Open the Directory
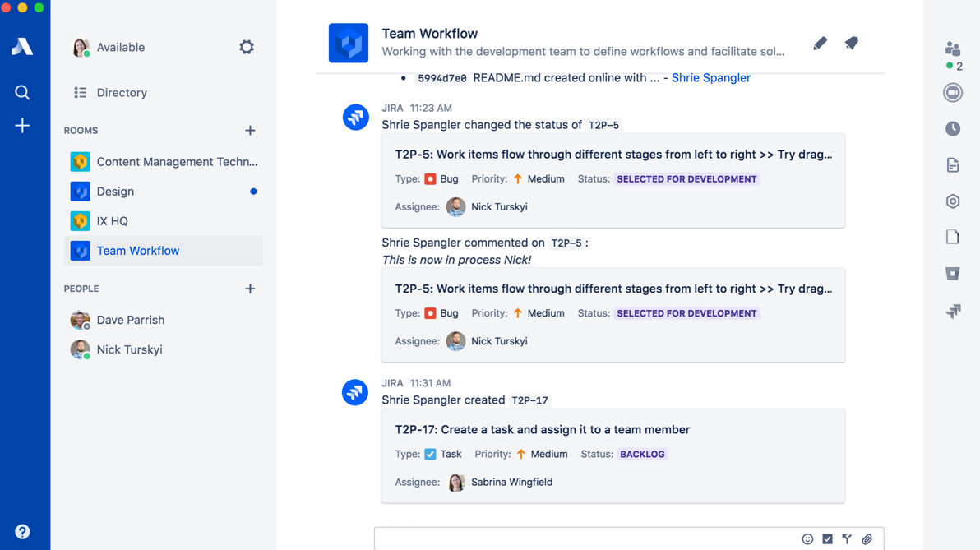 click(120, 92)
